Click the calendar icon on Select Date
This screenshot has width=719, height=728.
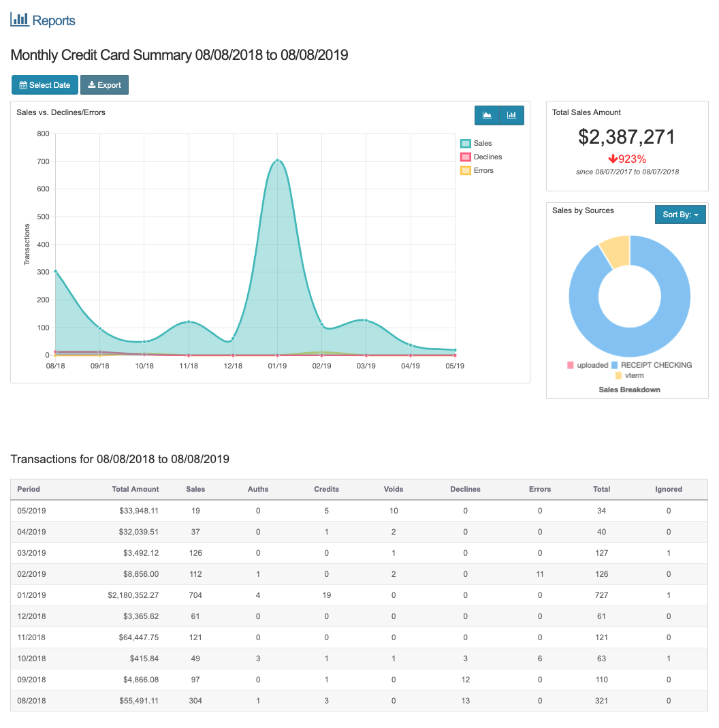click(x=25, y=84)
